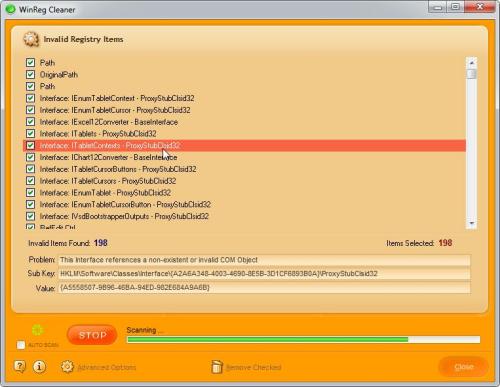Minimize the WinReg Cleaner window
The width and height of the screenshot is (500, 387).
437,7
